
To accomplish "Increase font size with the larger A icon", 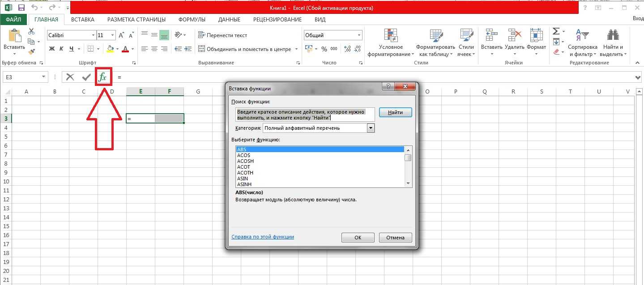I will 122,35.
